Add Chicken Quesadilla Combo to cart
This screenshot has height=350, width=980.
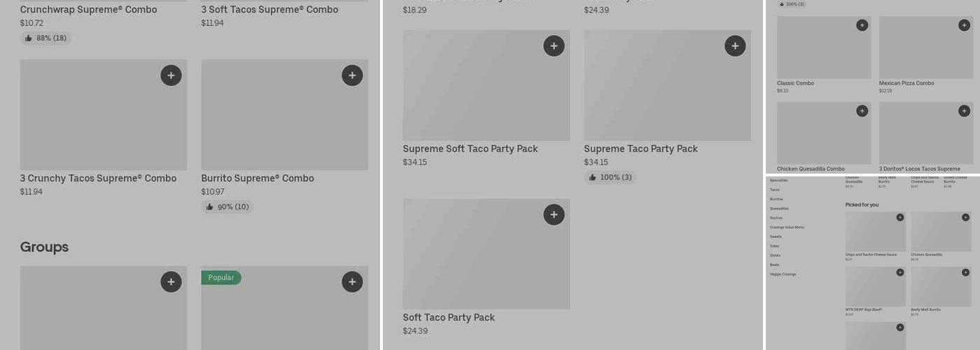(862, 111)
